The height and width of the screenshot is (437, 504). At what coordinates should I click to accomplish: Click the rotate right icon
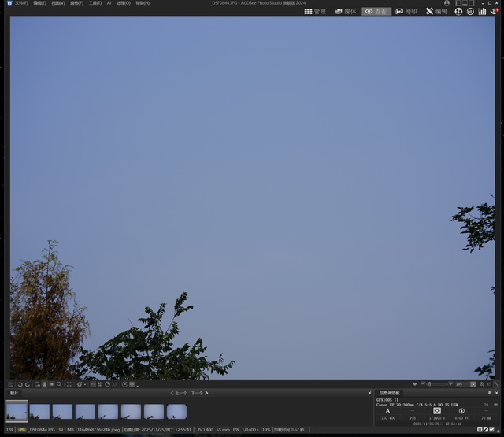[27, 384]
